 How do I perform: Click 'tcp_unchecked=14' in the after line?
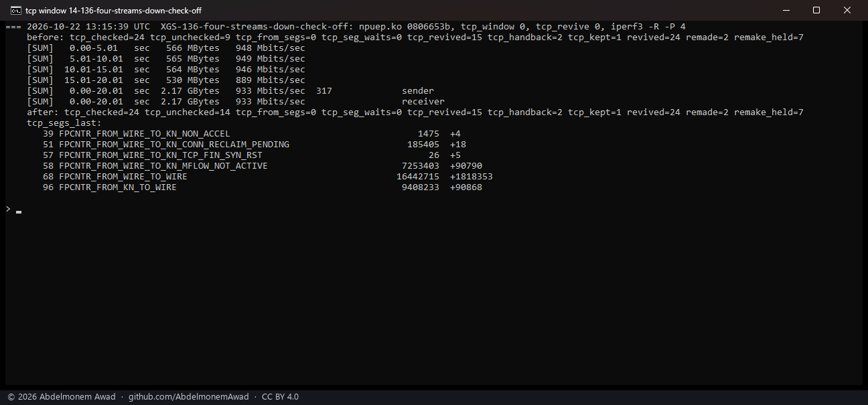tap(188, 112)
